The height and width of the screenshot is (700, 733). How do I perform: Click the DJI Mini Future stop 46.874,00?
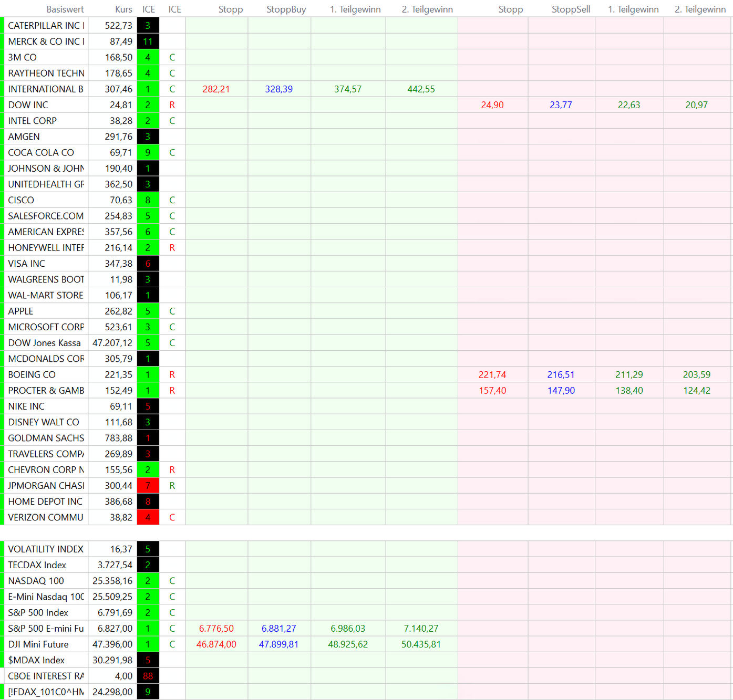point(216,644)
